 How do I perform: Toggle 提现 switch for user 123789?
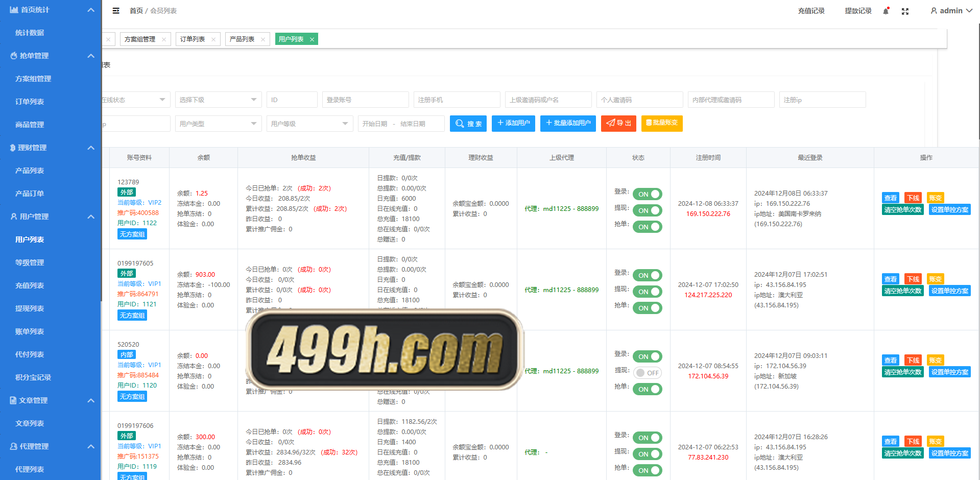pyautogui.click(x=648, y=210)
